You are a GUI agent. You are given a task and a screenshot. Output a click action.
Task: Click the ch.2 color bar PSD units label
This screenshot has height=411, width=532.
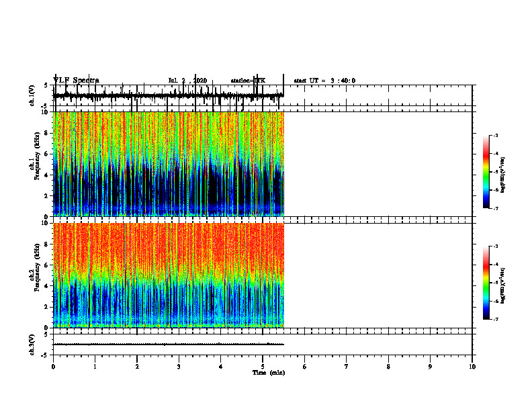coord(503,285)
